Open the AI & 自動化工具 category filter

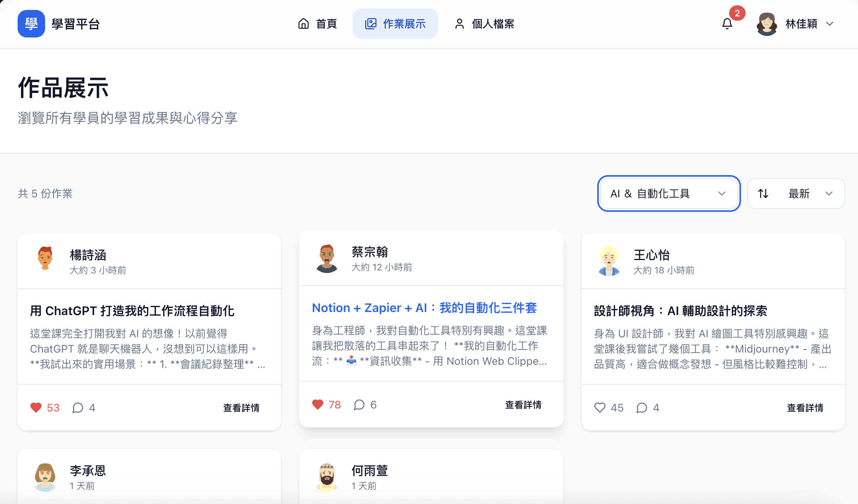[668, 193]
